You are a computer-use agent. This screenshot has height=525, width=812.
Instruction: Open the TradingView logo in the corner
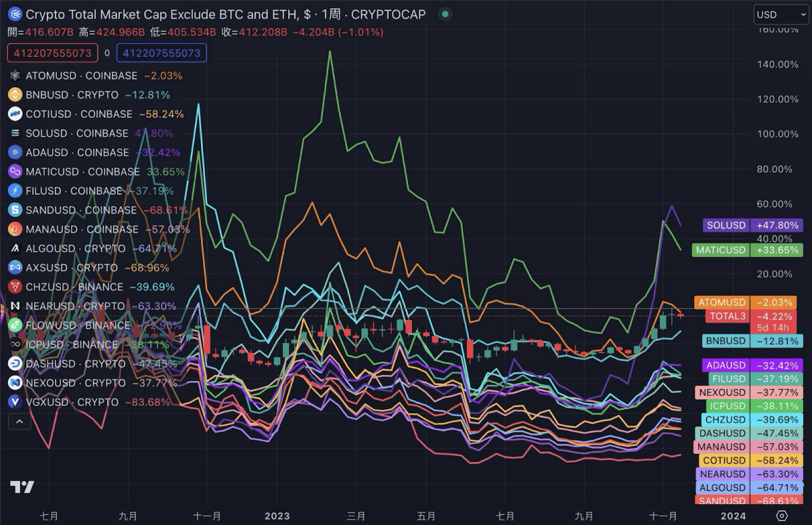[x=22, y=487]
